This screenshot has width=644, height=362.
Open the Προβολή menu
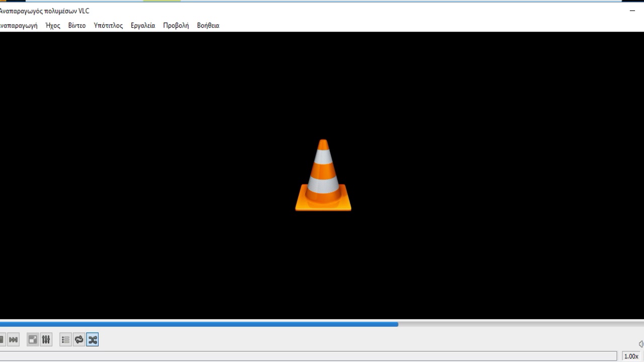(176, 25)
